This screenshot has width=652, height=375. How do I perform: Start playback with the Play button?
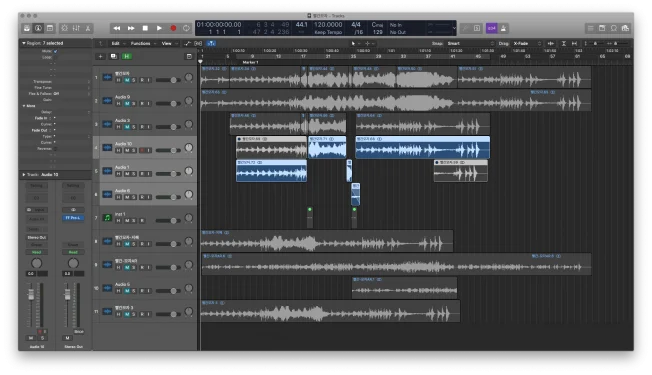[159, 28]
